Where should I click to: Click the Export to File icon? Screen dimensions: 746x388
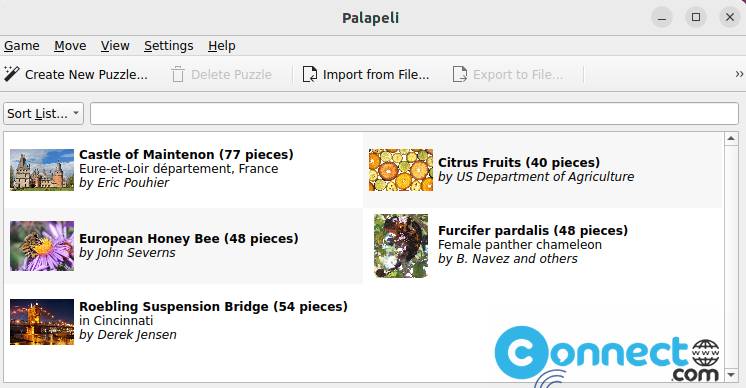[x=460, y=75]
